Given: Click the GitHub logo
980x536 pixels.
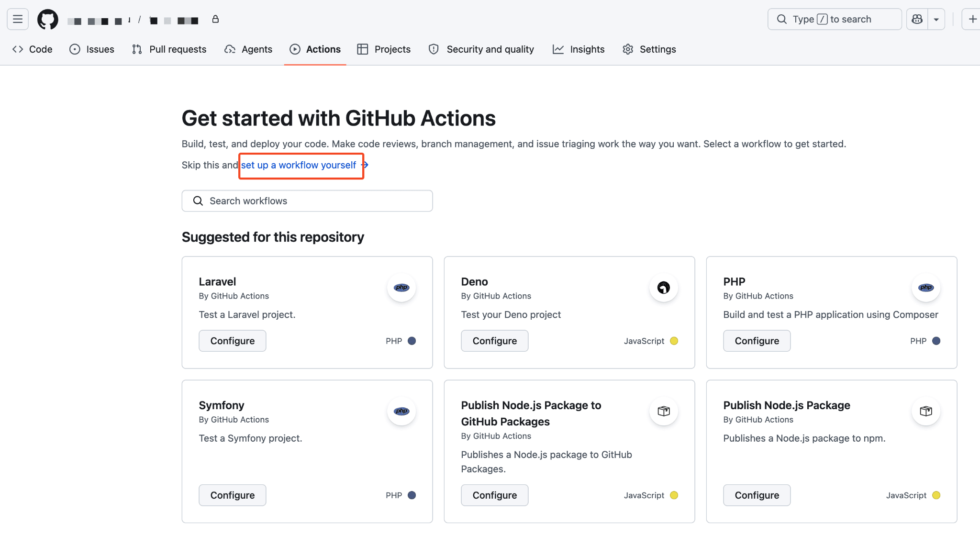Looking at the screenshot, I should [x=47, y=19].
